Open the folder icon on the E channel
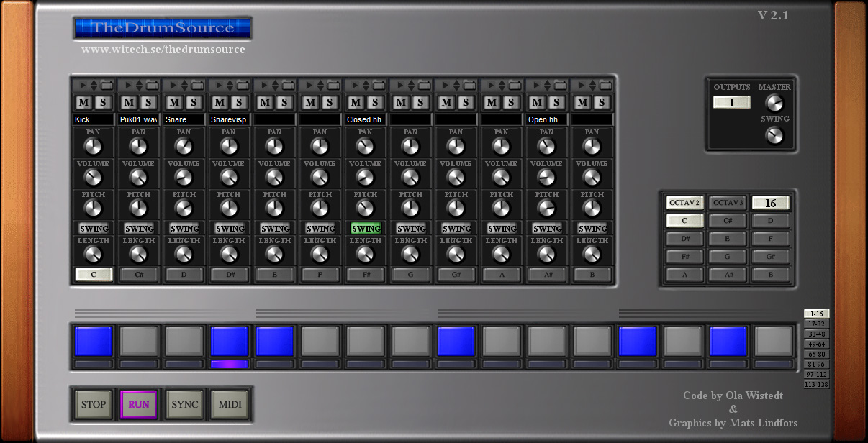Screen dimensions: 868x443 coord(288,85)
